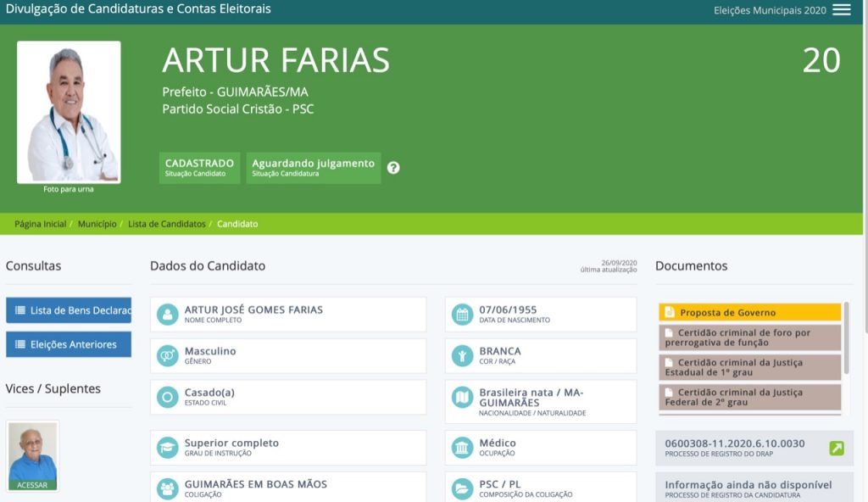Click the folder icon for coalition composition
The height and width of the screenshot is (502, 868).
[x=462, y=488]
